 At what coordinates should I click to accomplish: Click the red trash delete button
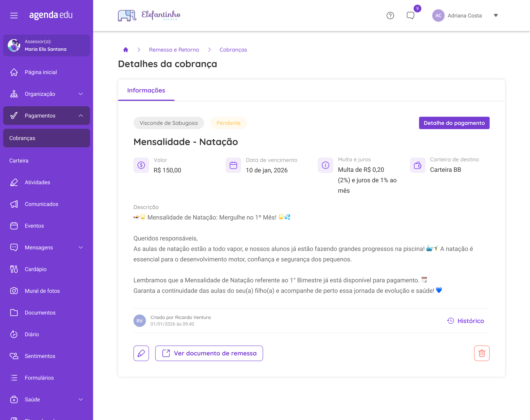coord(482,353)
